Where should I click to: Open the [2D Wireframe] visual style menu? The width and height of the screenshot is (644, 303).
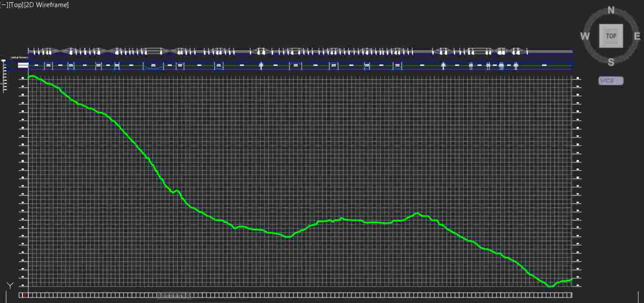46,5
